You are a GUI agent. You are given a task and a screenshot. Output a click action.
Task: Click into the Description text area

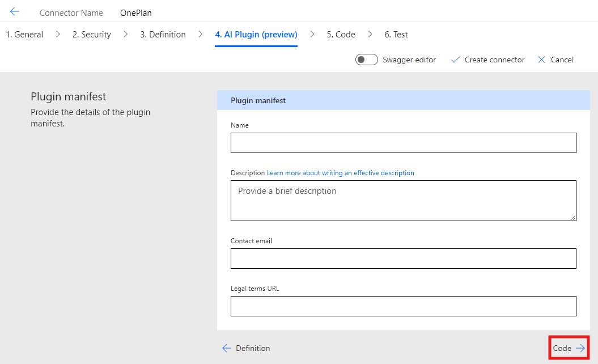(403, 201)
